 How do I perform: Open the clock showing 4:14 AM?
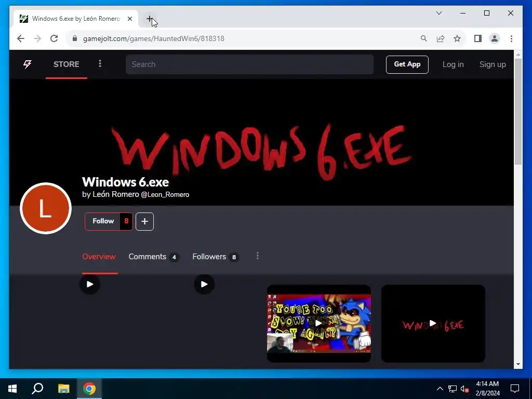[x=487, y=389]
